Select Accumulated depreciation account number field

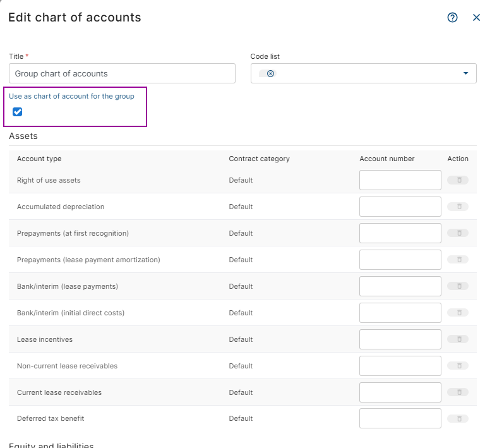tap(400, 207)
